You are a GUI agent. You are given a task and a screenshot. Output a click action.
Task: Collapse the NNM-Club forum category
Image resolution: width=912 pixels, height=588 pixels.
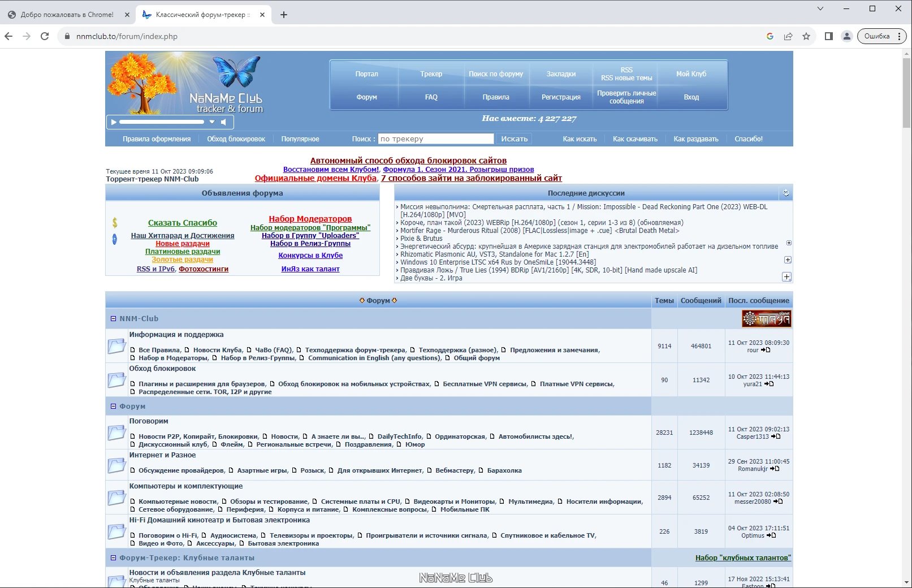[113, 319]
